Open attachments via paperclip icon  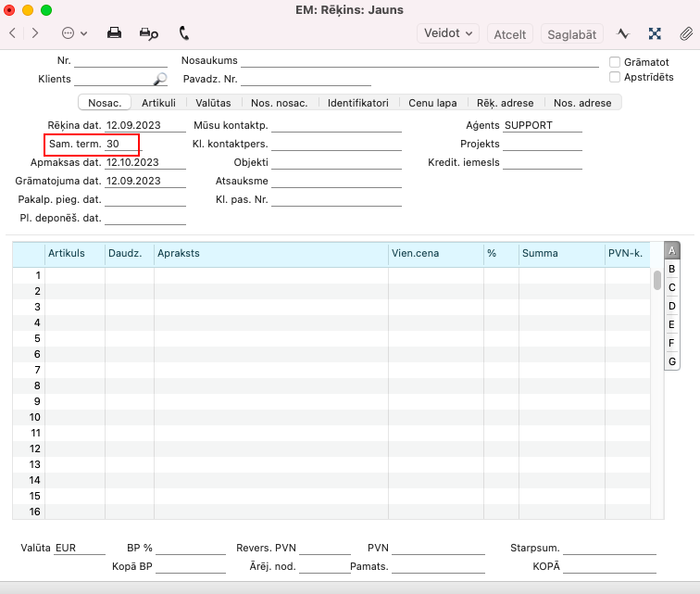click(685, 33)
